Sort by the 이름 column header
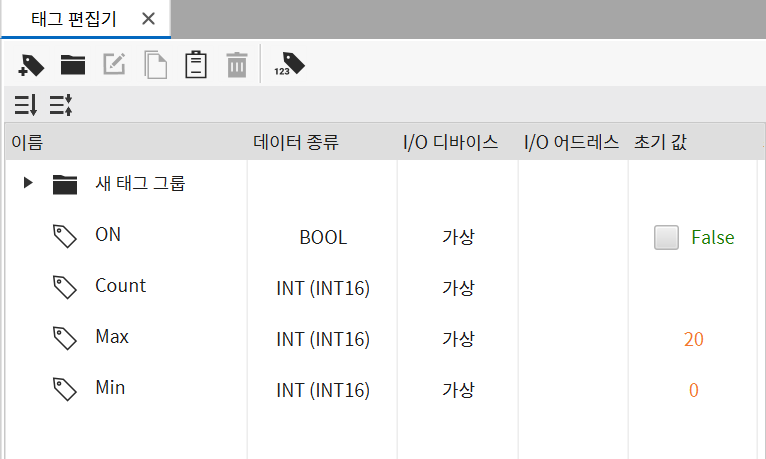The width and height of the screenshot is (766, 459). pyautogui.click(x=27, y=142)
